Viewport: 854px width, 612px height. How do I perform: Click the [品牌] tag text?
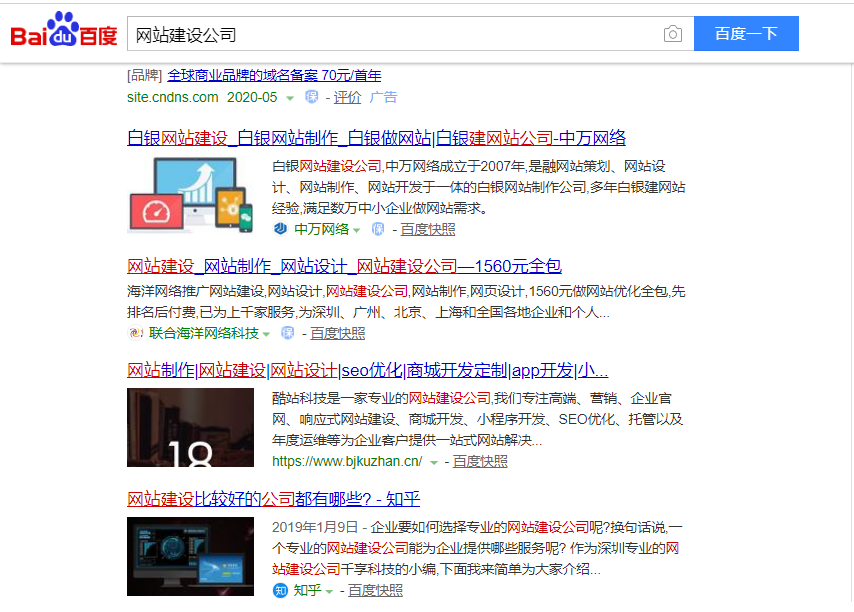pyautogui.click(x=144, y=75)
